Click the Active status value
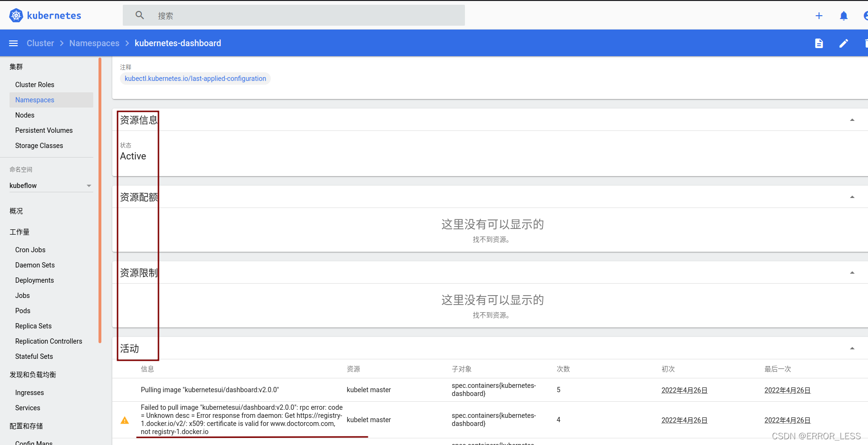This screenshot has height=445, width=868. click(133, 156)
